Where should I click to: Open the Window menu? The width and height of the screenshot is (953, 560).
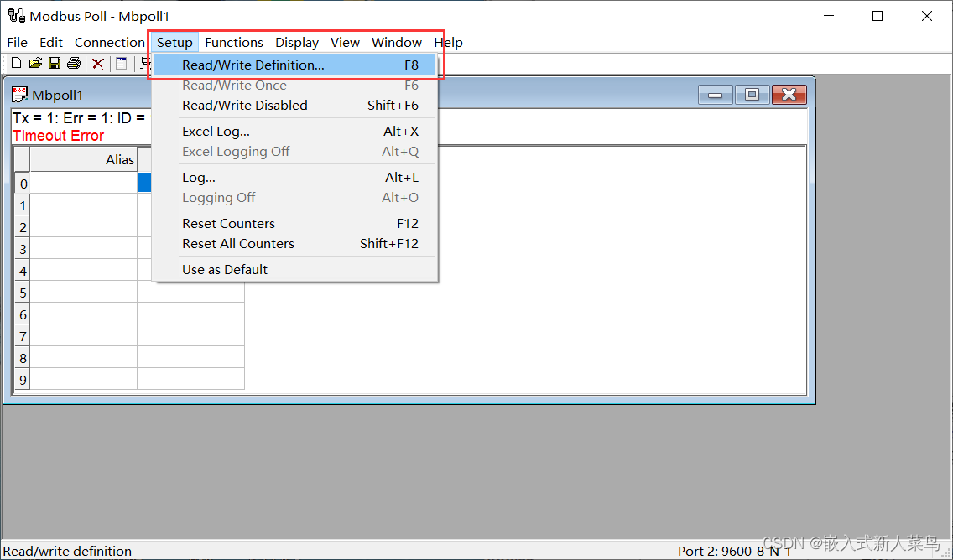[397, 43]
